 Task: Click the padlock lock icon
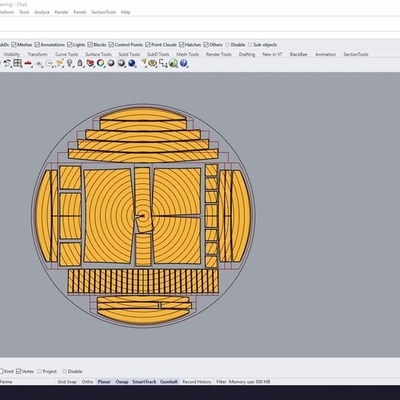coord(80,63)
